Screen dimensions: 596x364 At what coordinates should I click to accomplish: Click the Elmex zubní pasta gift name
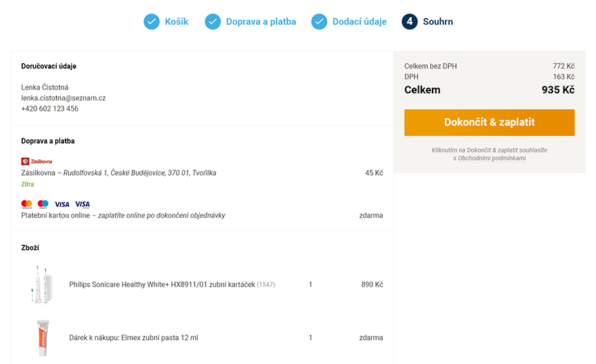click(134, 338)
